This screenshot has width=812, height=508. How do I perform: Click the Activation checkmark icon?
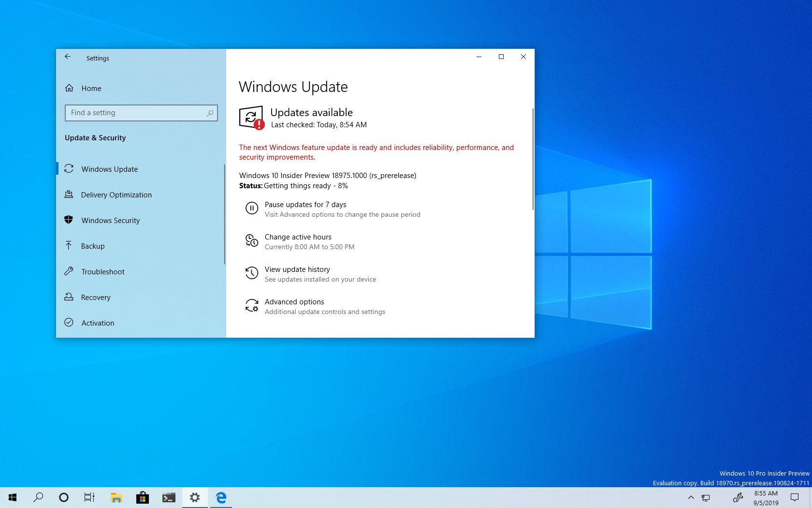click(x=69, y=323)
